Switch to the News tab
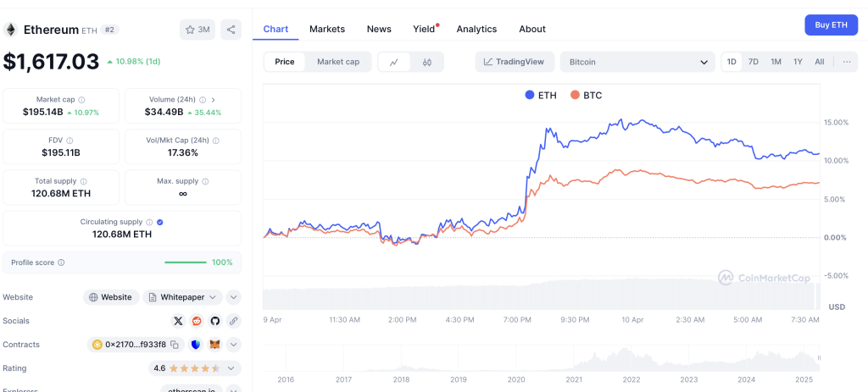Screen dimensions: 868x392 [x=379, y=29]
